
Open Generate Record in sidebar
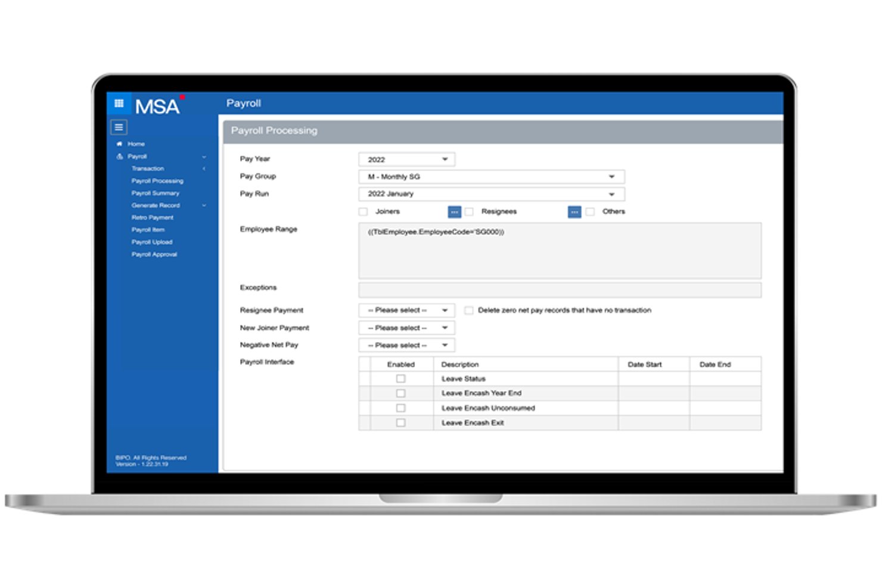[x=156, y=206]
